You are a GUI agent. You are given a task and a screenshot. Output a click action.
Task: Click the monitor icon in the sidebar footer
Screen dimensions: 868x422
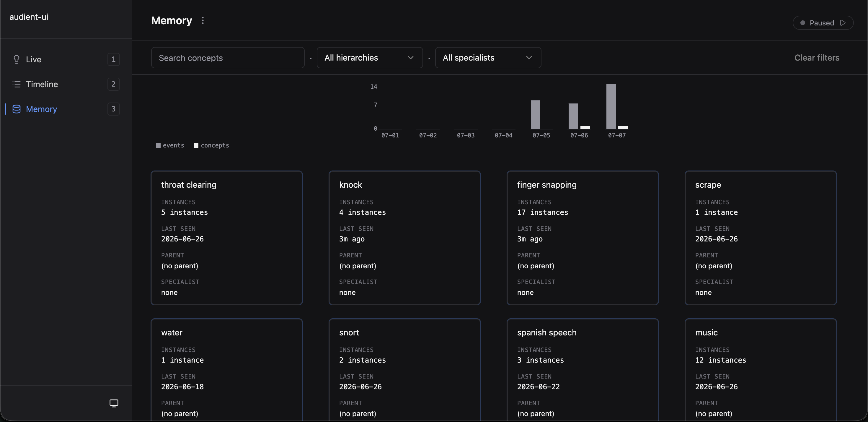pos(114,403)
